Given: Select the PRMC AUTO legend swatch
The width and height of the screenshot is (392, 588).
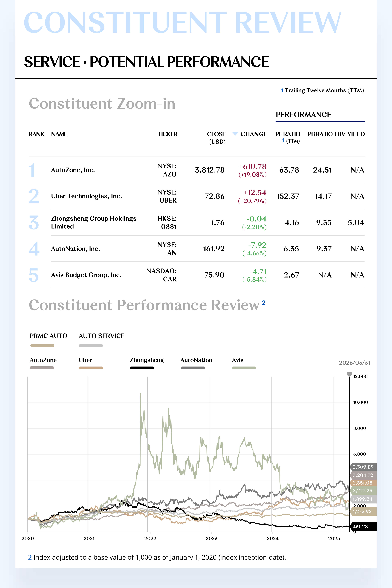Looking at the screenshot, I should [x=42, y=345].
